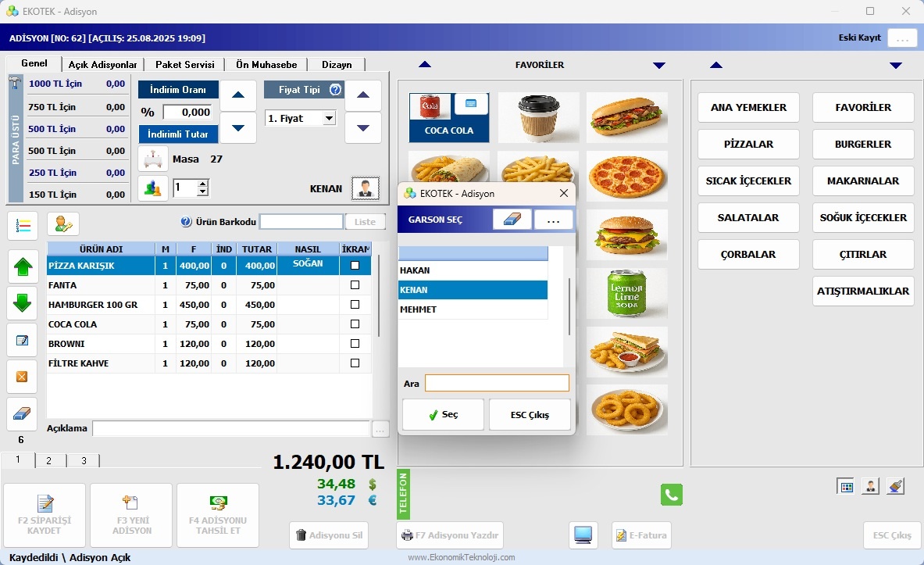
Task: Click the green telephone icon
Action: 672,494
